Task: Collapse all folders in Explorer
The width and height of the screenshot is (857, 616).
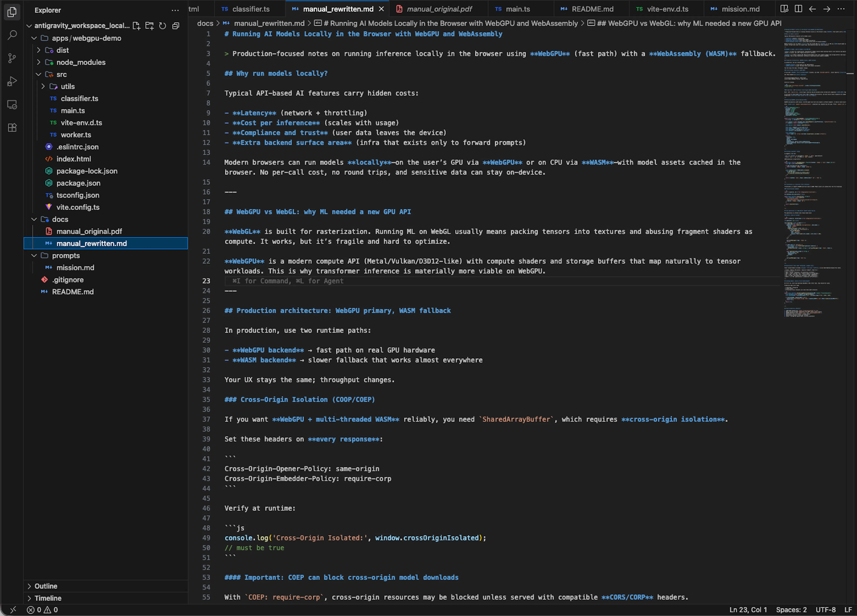Action: (176, 26)
